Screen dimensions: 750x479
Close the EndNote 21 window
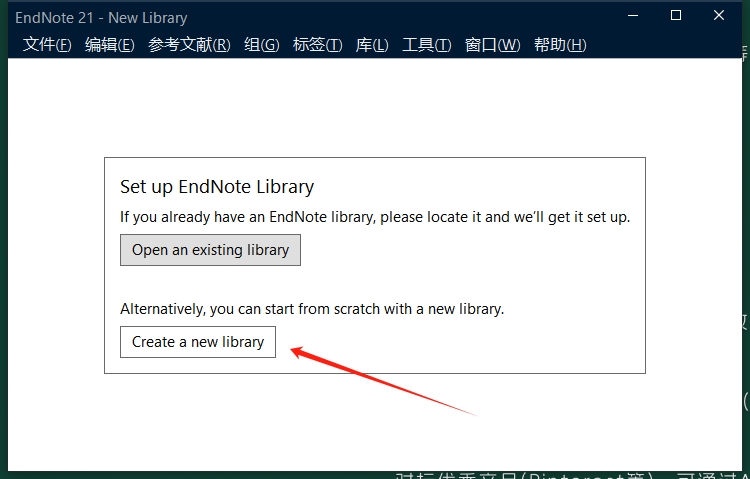point(719,15)
